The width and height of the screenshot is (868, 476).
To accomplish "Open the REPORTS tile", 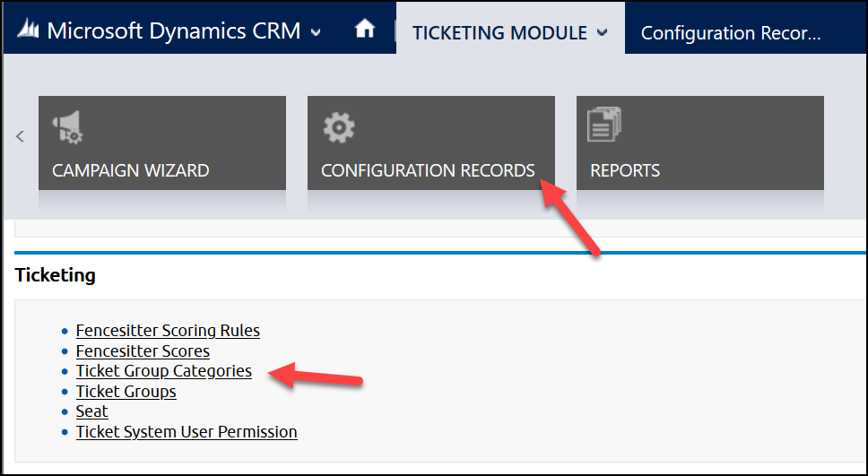I will pos(700,143).
